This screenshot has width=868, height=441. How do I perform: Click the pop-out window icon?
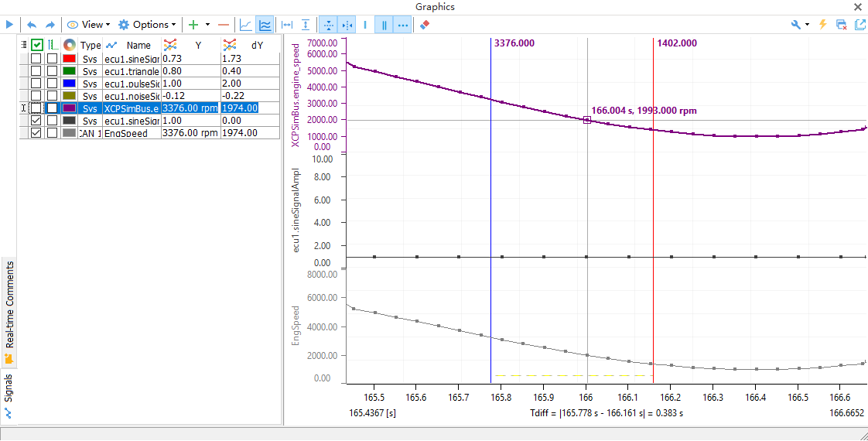point(859,25)
